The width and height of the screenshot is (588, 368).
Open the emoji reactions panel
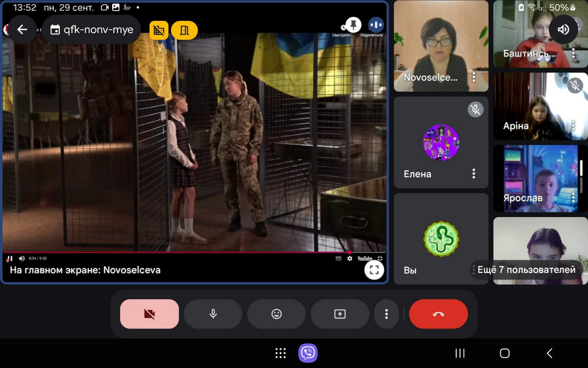(x=277, y=314)
